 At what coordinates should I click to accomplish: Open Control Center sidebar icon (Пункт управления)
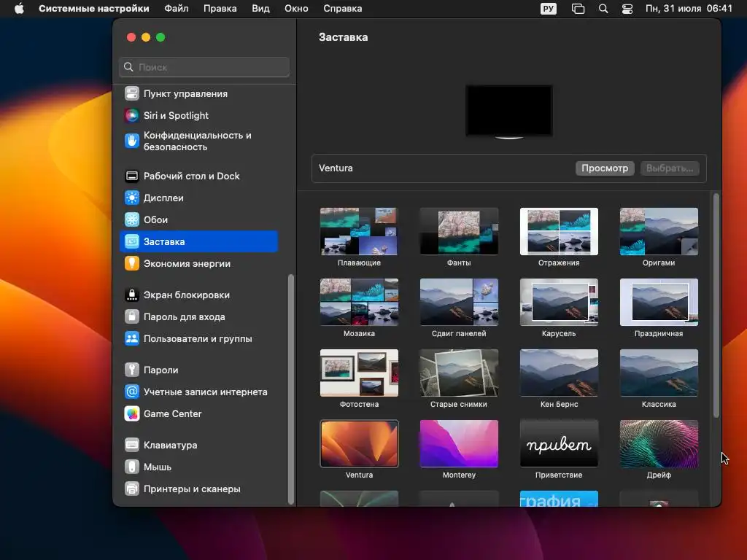(x=132, y=93)
